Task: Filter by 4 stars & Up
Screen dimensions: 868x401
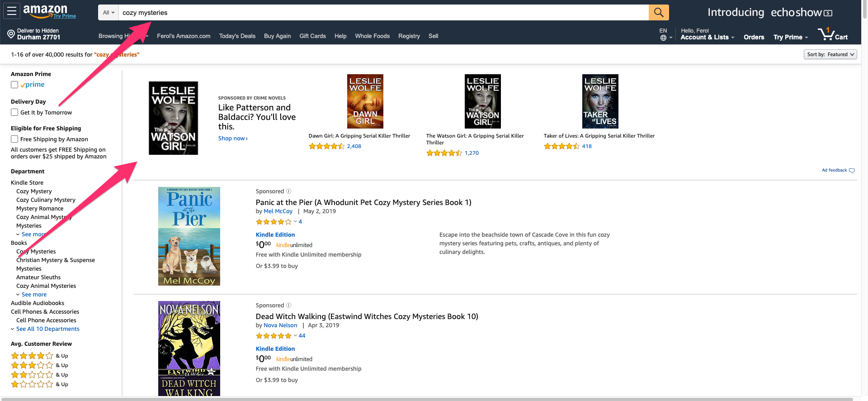Action: 39,356
